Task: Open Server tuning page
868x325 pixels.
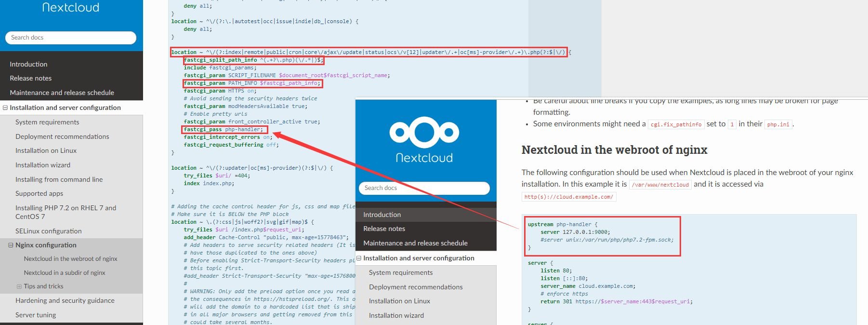Action: coord(36,315)
